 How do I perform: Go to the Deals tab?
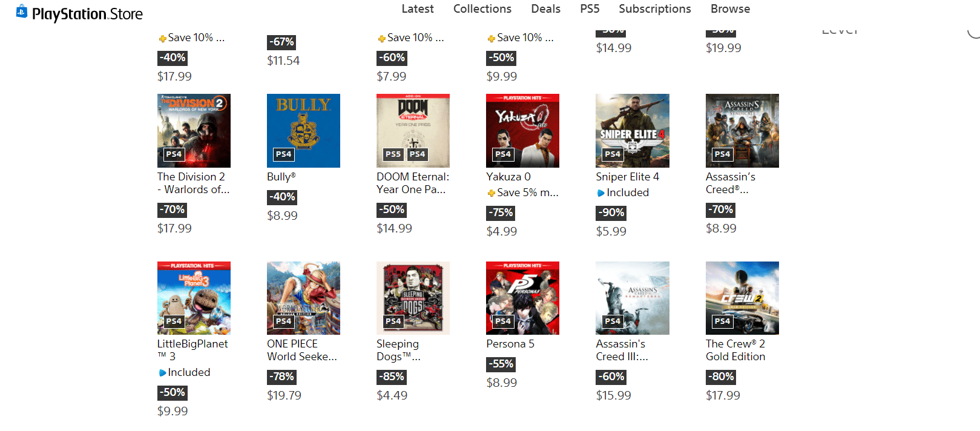546,9
